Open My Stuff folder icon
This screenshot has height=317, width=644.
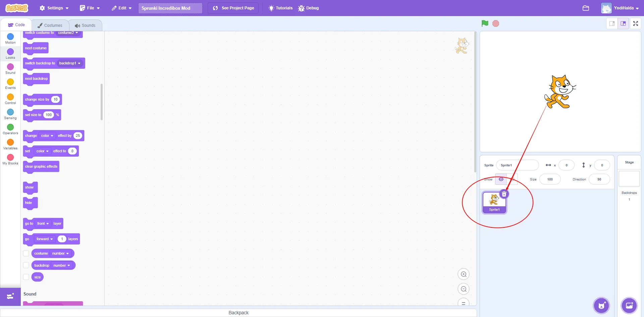[x=586, y=8]
